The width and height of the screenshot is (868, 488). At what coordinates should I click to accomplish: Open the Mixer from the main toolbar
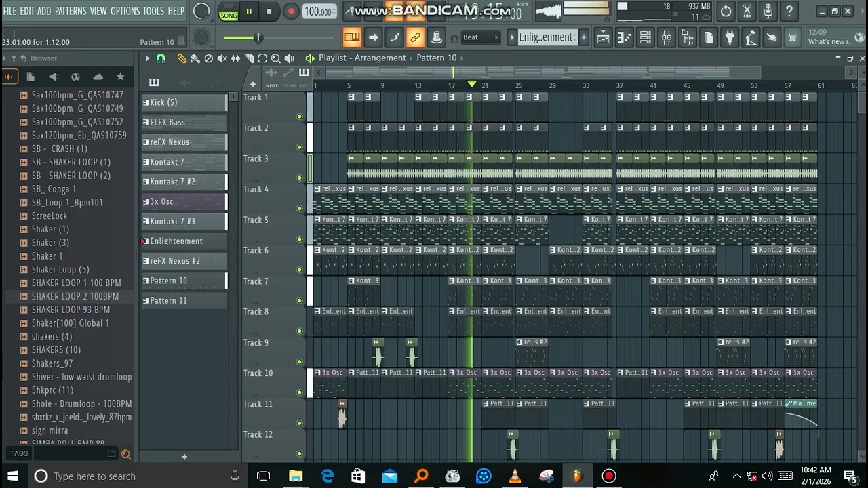click(x=667, y=37)
